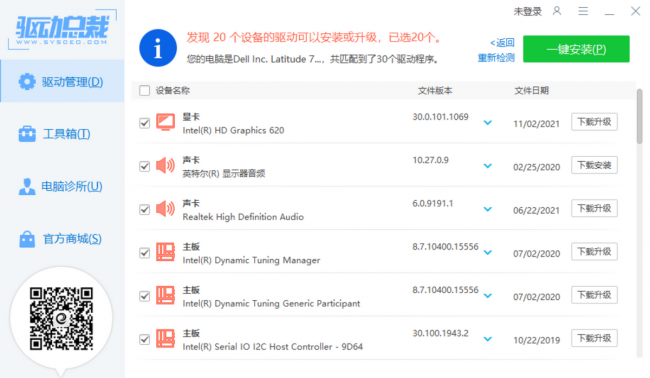650x378 pixels.
Task: Expand version dropdown for Dynamic Tuning Generic Participant
Action: [x=488, y=296]
